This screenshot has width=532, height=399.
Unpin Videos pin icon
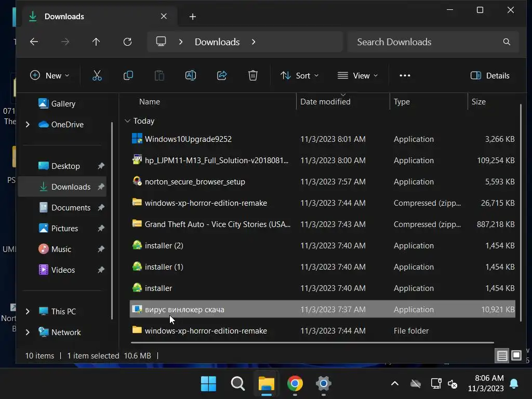101,270
